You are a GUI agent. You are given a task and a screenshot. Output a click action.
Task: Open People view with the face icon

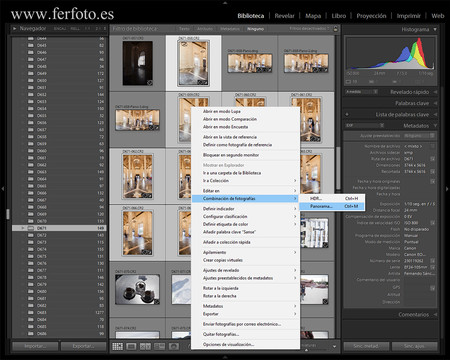174,346
